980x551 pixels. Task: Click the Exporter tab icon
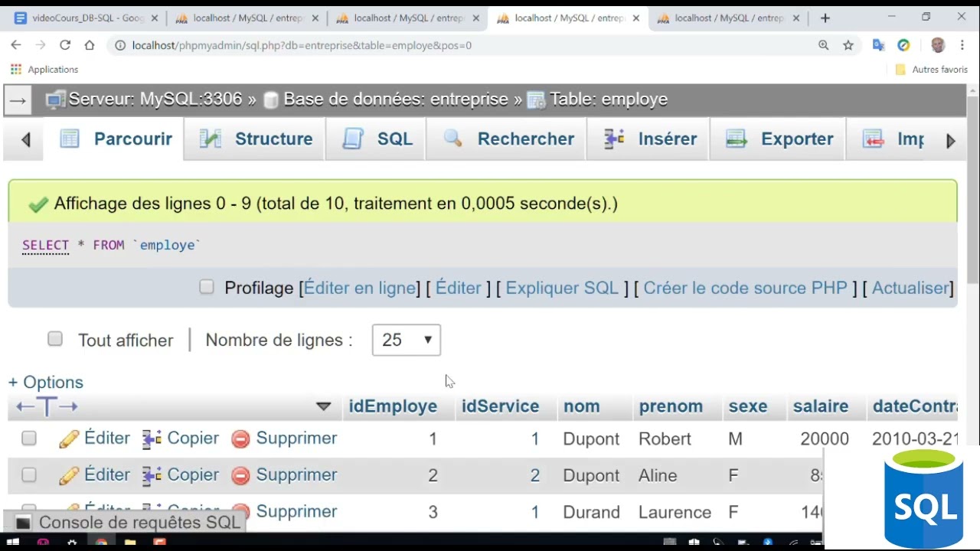[737, 139]
